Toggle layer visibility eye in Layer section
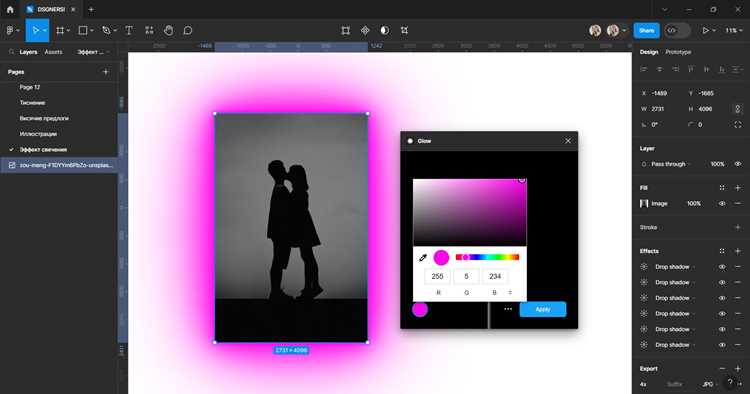The height and width of the screenshot is (394, 750). tap(738, 164)
